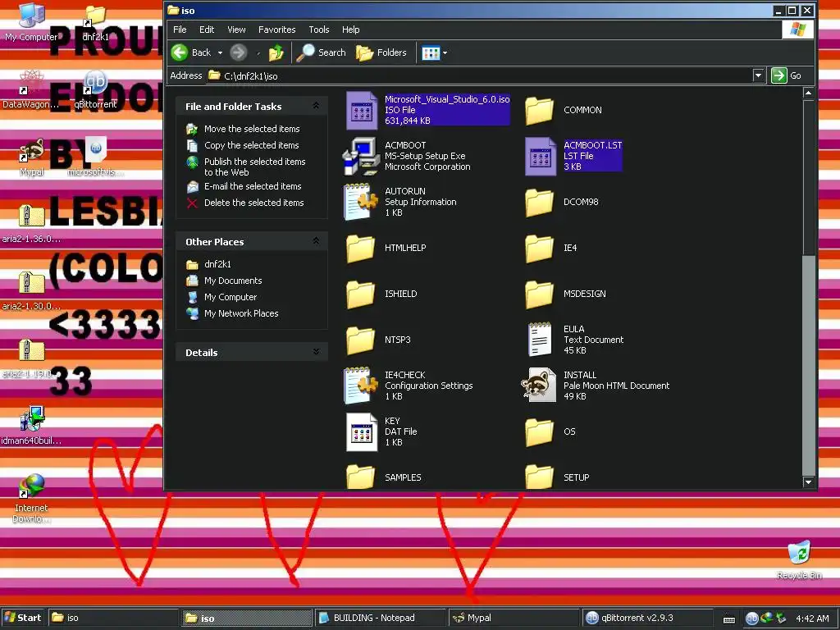
Task: Open the Views dropdown arrow
Action: tap(445, 53)
